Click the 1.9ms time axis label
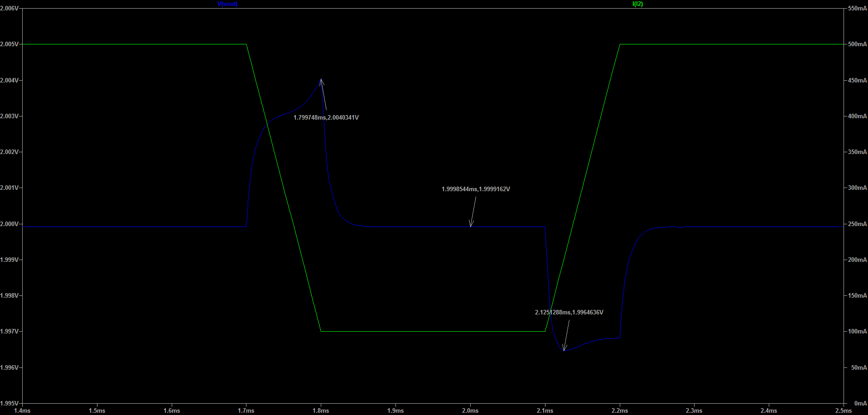Image resolution: width=868 pixels, height=415 pixels. pyautogui.click(x=395, y=411)
